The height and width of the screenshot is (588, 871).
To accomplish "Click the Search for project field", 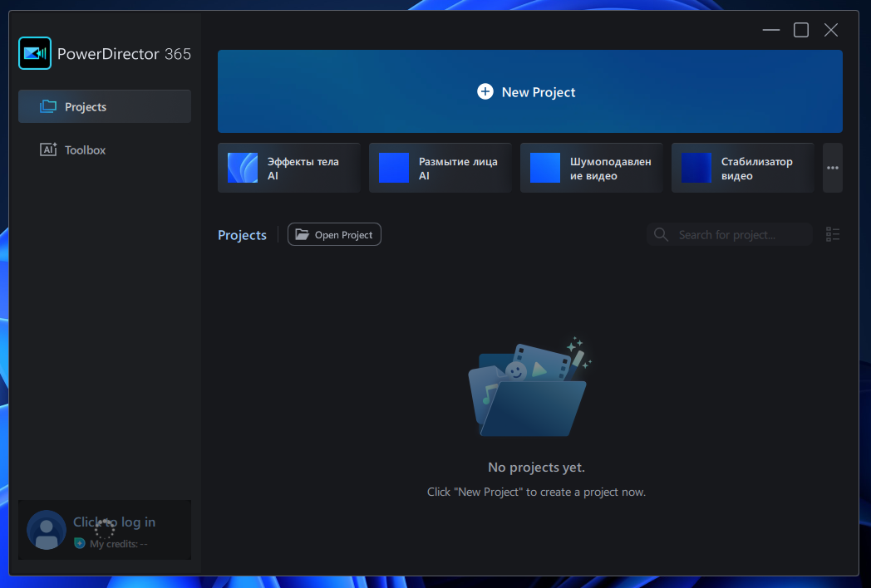I will 740,235.
